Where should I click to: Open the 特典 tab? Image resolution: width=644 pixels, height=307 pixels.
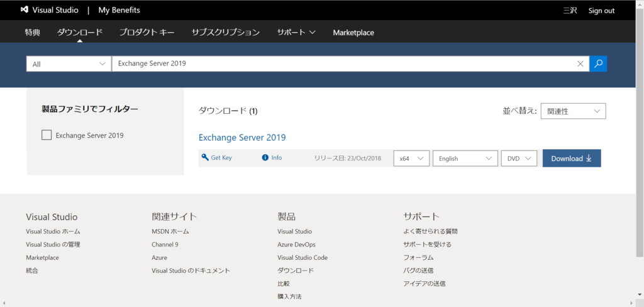click(x=33, y=33)
